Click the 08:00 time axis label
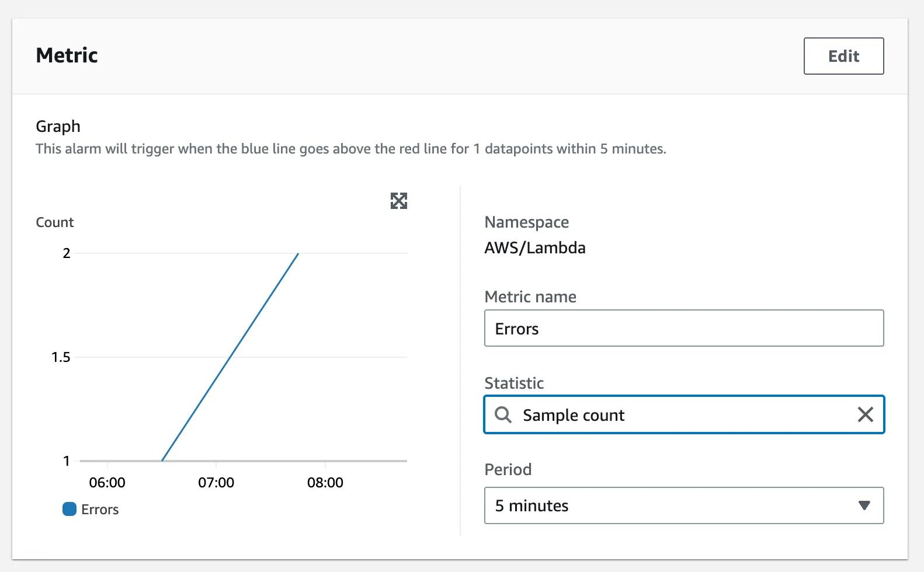This screenshot has height=572, width=924. tap(325, 483)
